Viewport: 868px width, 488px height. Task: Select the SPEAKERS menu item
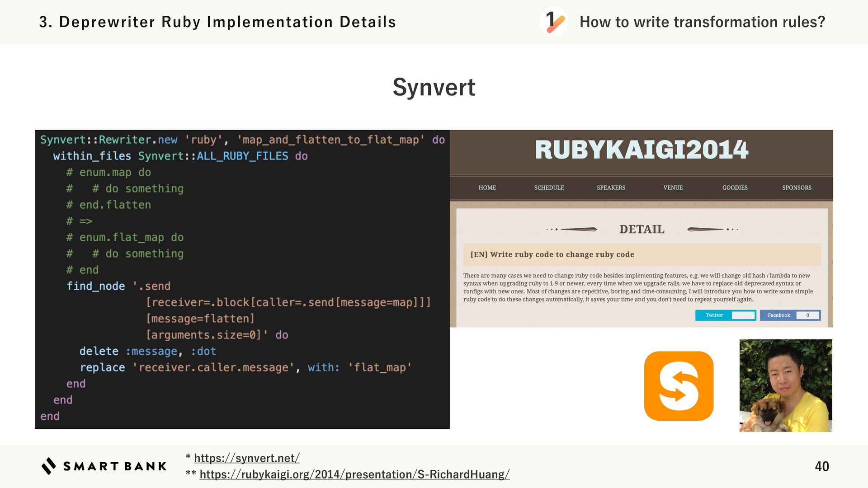point(611,188)
